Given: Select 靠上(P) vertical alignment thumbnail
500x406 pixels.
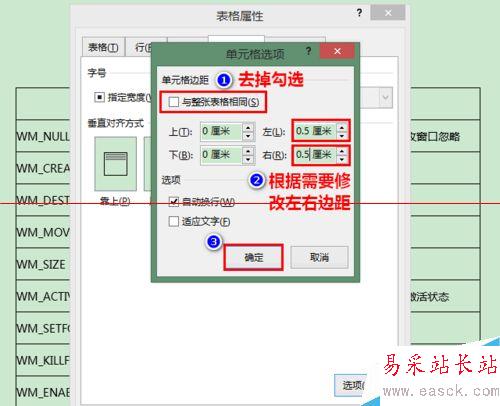Looking at the screenshot, I should [x=115, y=164].
